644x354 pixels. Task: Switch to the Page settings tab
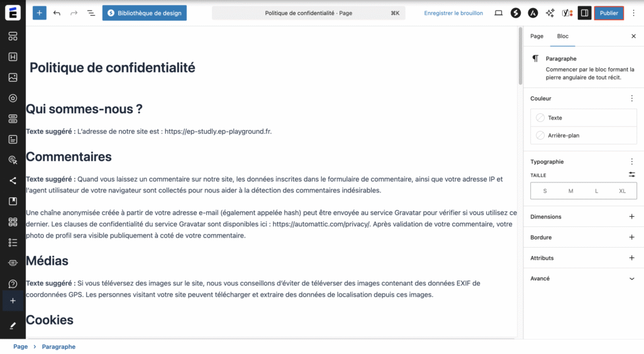pyautogui.click(x=537, y=36)
